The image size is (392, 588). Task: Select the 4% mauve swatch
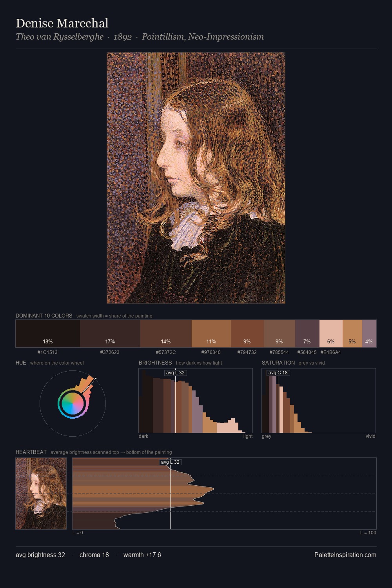click(x=369, y=334)
